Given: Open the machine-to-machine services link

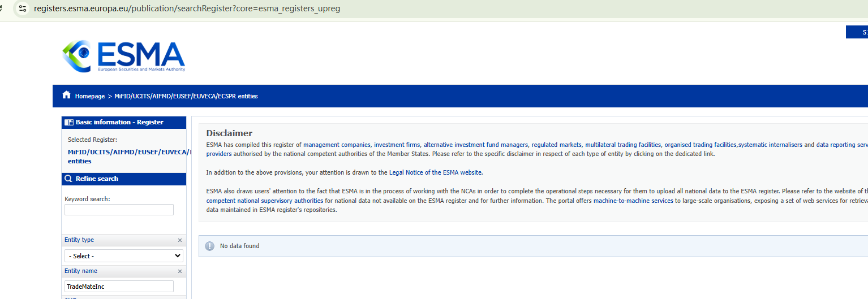Looking at the screenshot, I should (633, 201).
